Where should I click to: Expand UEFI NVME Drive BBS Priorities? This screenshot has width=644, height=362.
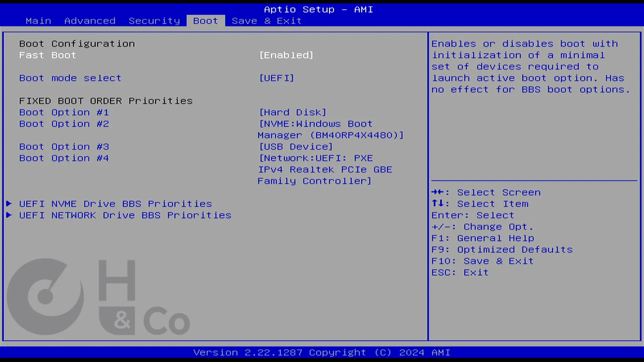(115, 203)
